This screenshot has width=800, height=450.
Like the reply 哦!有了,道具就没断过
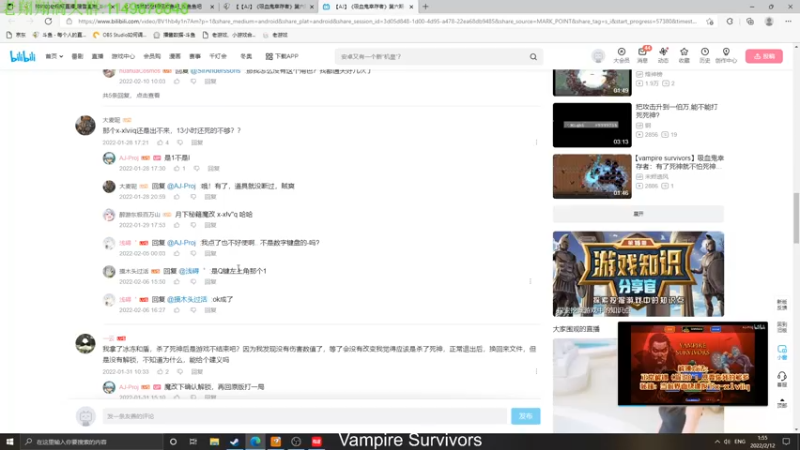(177, 196)
